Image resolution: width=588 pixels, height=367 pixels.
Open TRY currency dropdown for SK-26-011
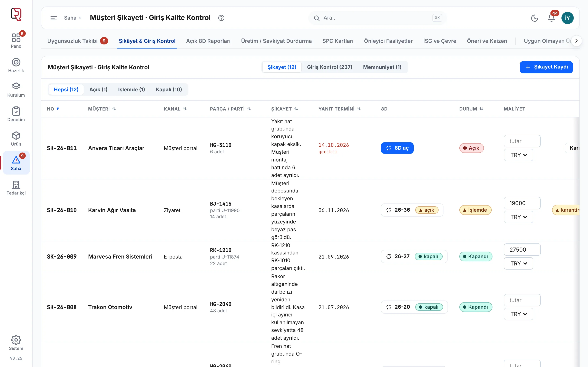pos(518,155)
